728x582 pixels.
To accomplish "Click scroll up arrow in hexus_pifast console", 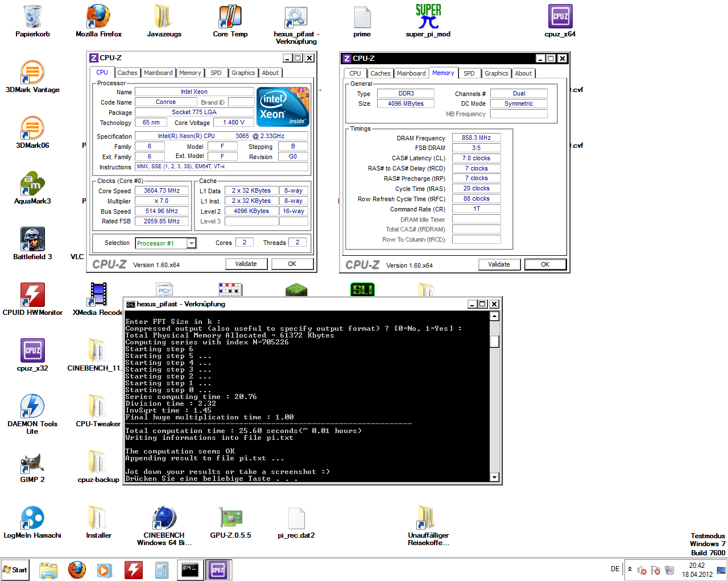I will pyautogui.click(x=495, y=316).
